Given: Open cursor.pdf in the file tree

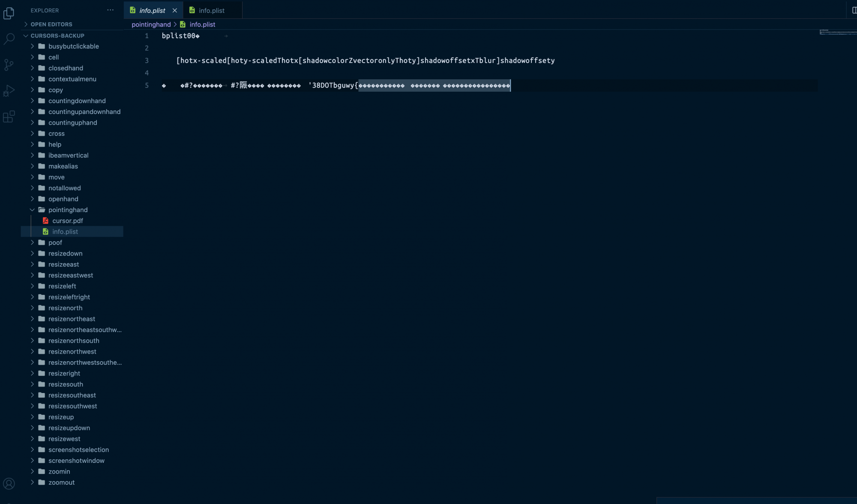Looking at the screenshot, I should point(67,221).
